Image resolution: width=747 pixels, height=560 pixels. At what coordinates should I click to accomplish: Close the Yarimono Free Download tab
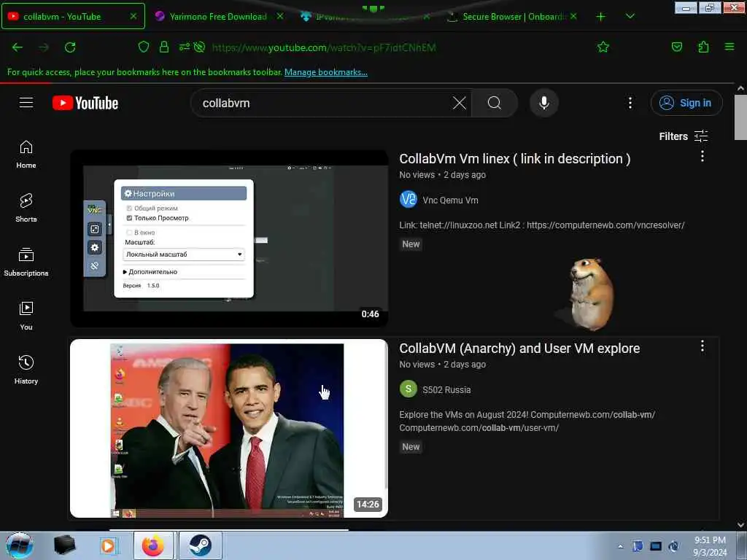pos(280,16)
